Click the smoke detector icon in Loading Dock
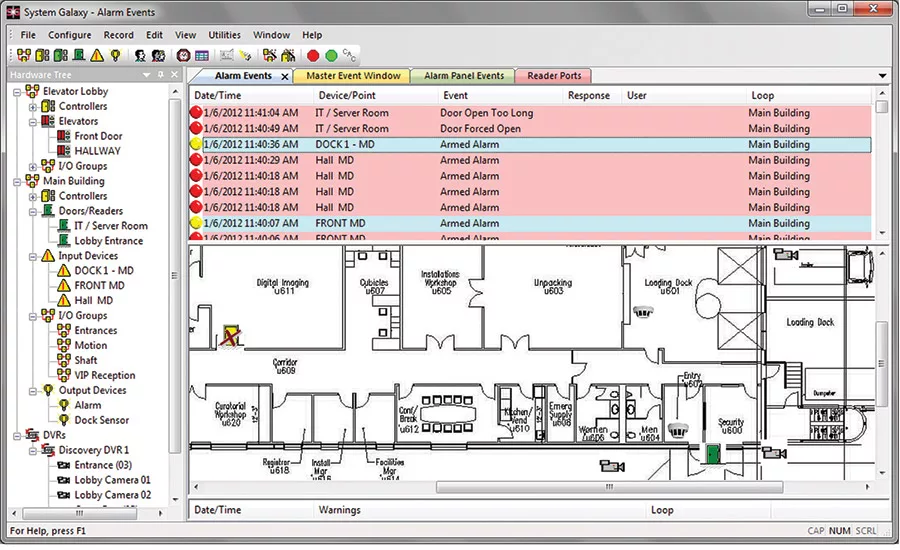This screenshot has height=550, width=900. [643, 312]
